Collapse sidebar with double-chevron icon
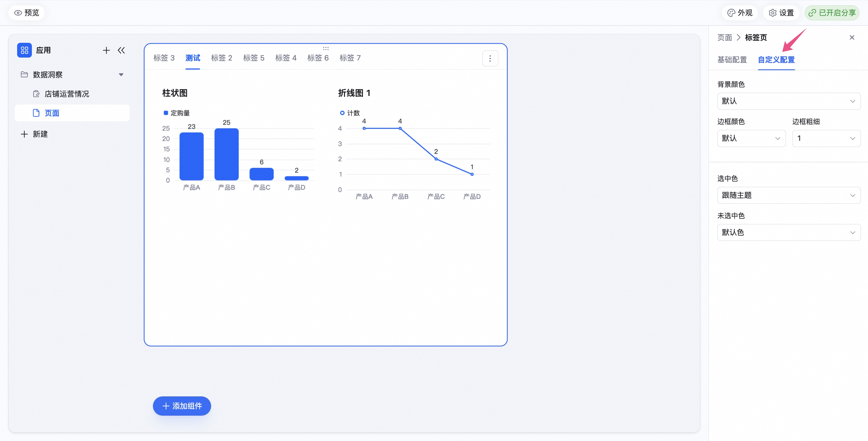 tap(121, 50)
